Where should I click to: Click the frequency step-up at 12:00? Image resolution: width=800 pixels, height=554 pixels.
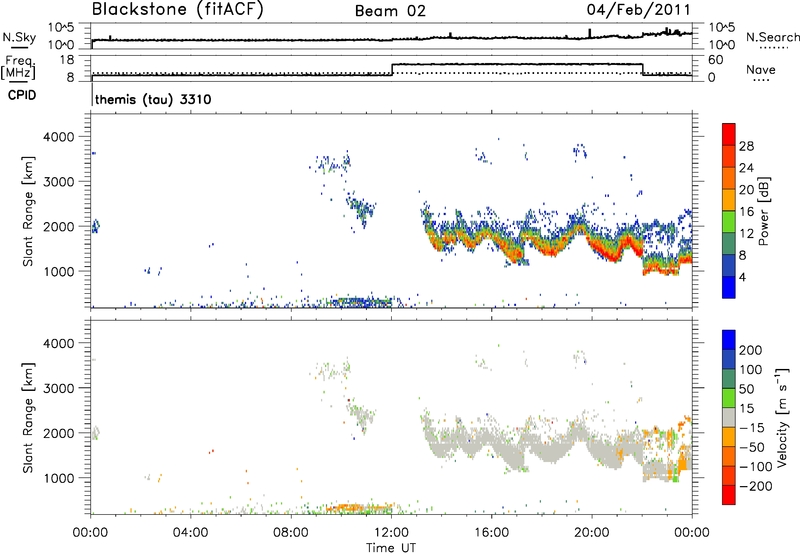(x=392, y=69)
